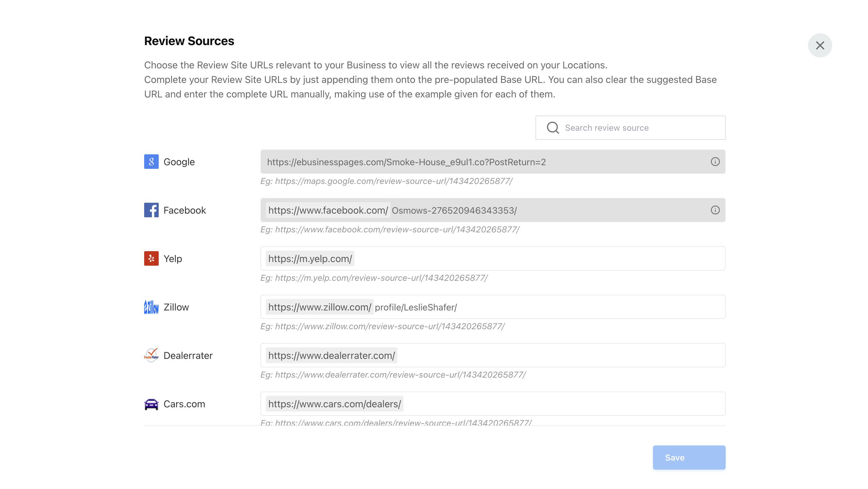
Task: Click the magnifier search icon
Action: tap(553, 128)
